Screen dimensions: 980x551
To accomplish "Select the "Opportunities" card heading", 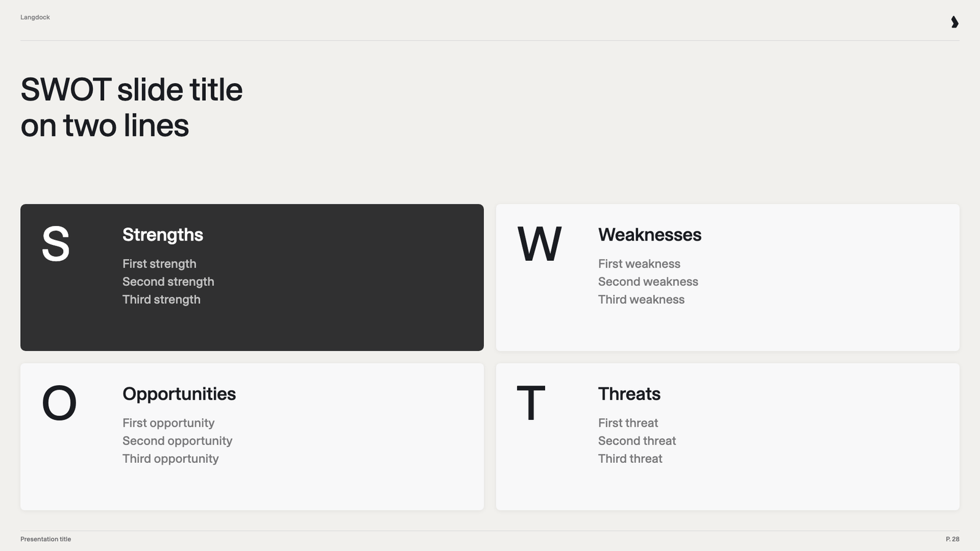I will [x=179, y=394].
